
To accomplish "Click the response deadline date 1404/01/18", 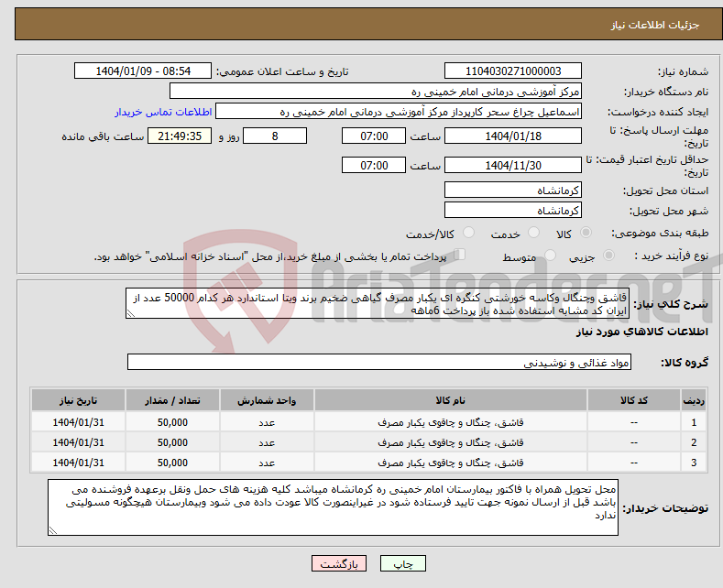I will coord(513,136).
